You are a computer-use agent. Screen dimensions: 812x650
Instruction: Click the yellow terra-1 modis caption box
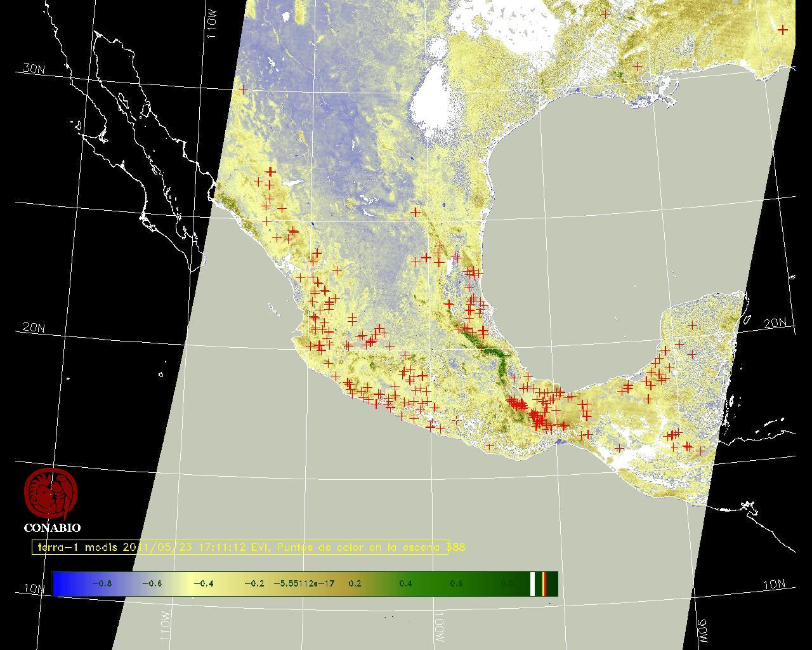click(x=240, y=547)
